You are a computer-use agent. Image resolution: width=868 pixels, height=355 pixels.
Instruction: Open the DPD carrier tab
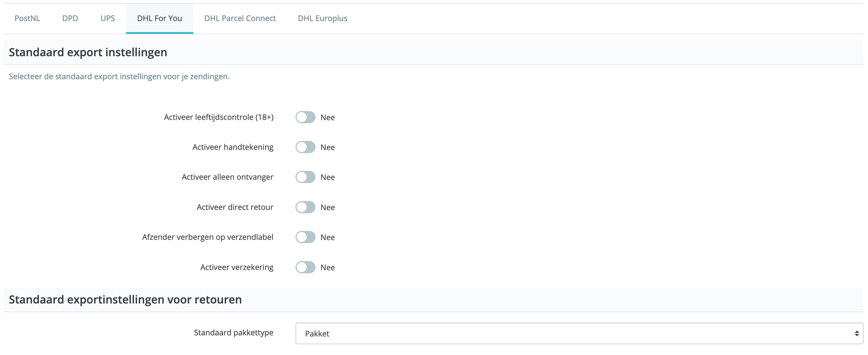pos(70,19)
